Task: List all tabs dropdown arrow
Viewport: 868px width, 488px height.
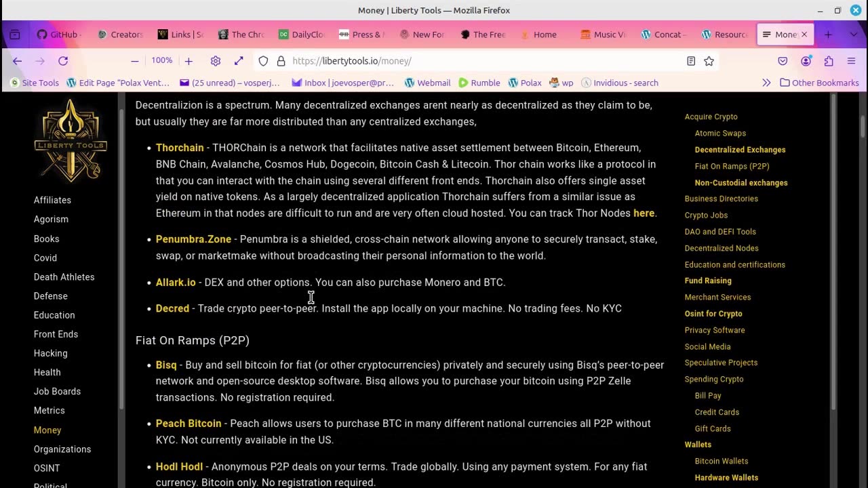Action: point(854,35)
